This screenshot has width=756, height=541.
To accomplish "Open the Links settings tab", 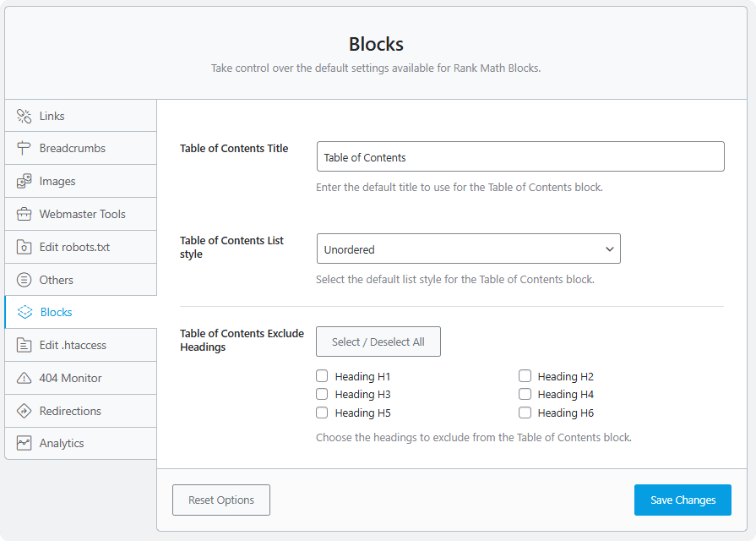I will tap(81, 116).
